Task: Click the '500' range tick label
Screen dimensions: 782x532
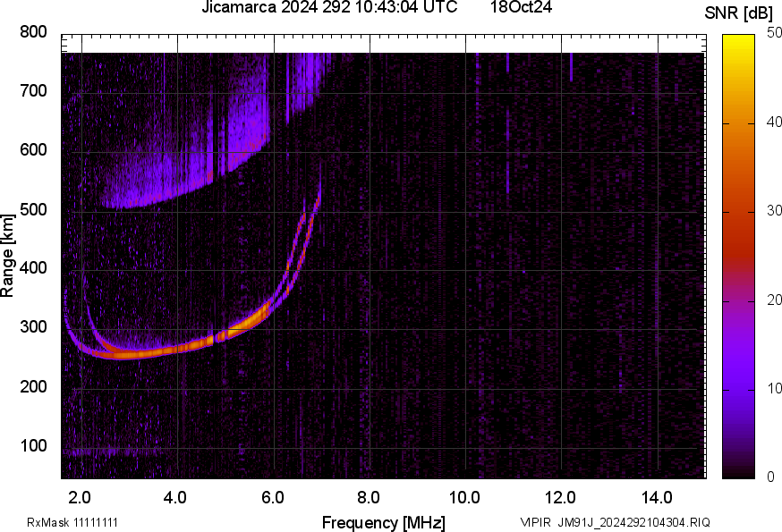Action: click(33, 209)
